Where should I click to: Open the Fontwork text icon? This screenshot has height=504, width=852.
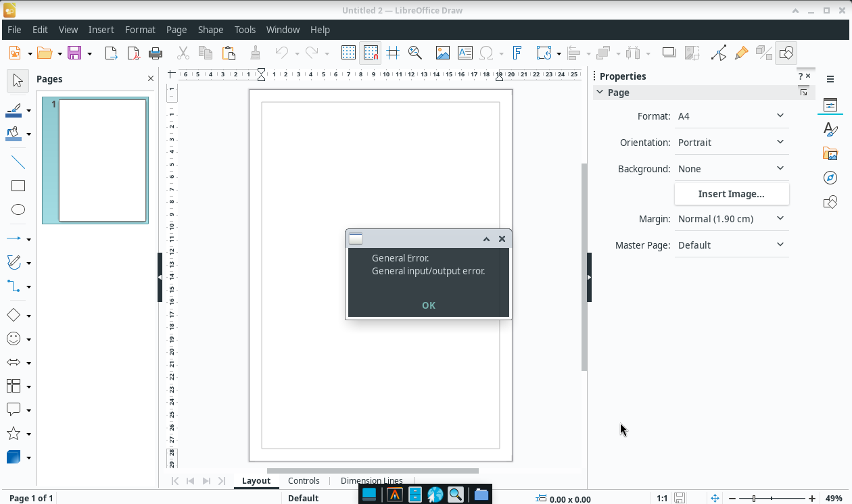click(517, 53)
